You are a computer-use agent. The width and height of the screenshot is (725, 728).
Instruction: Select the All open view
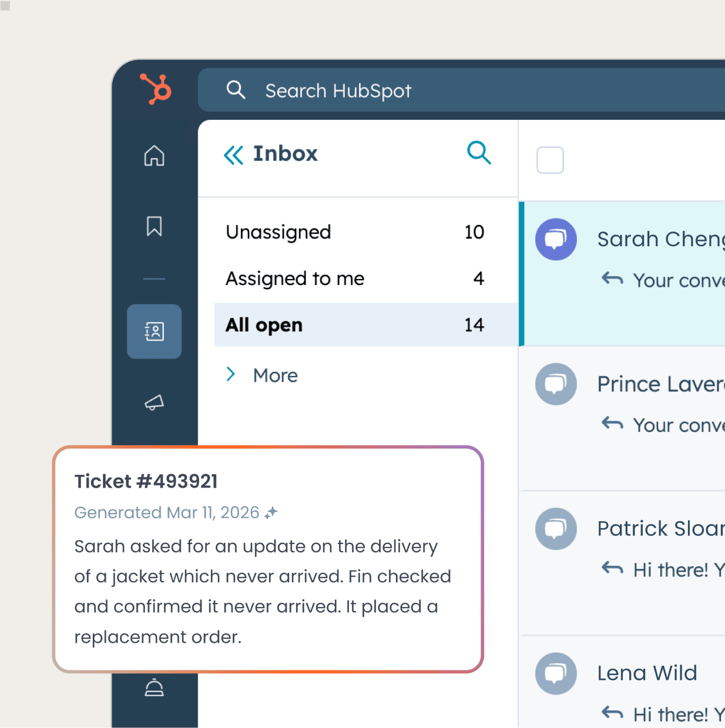click(366, 325)
